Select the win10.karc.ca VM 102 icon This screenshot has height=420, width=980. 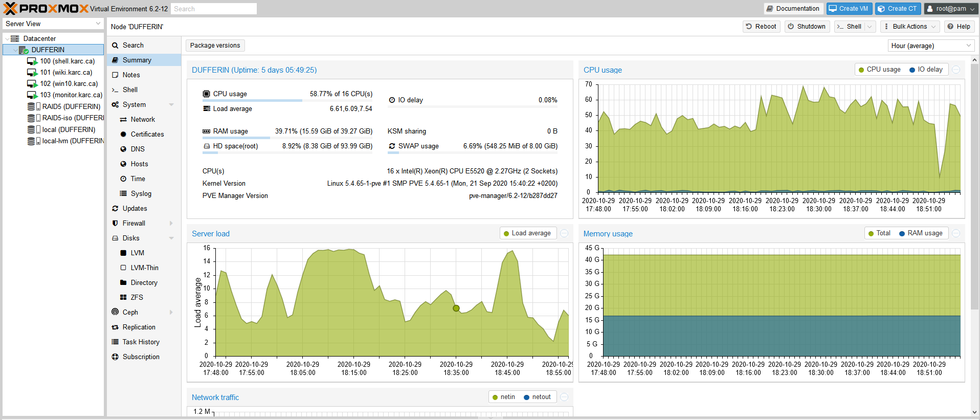tap(32, 83)
